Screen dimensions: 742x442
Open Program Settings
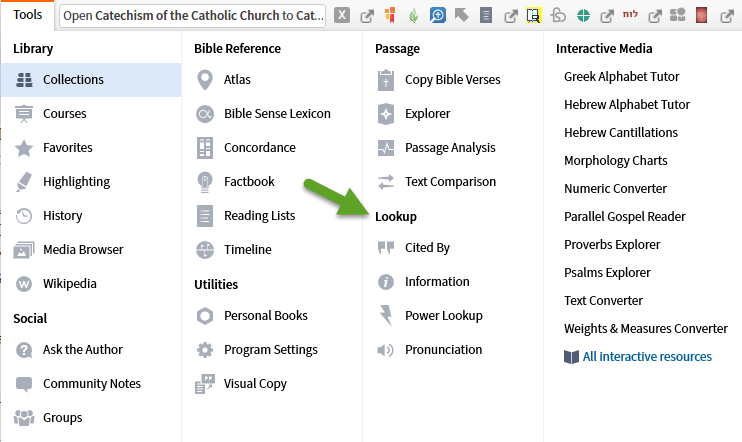click(271, 350)
